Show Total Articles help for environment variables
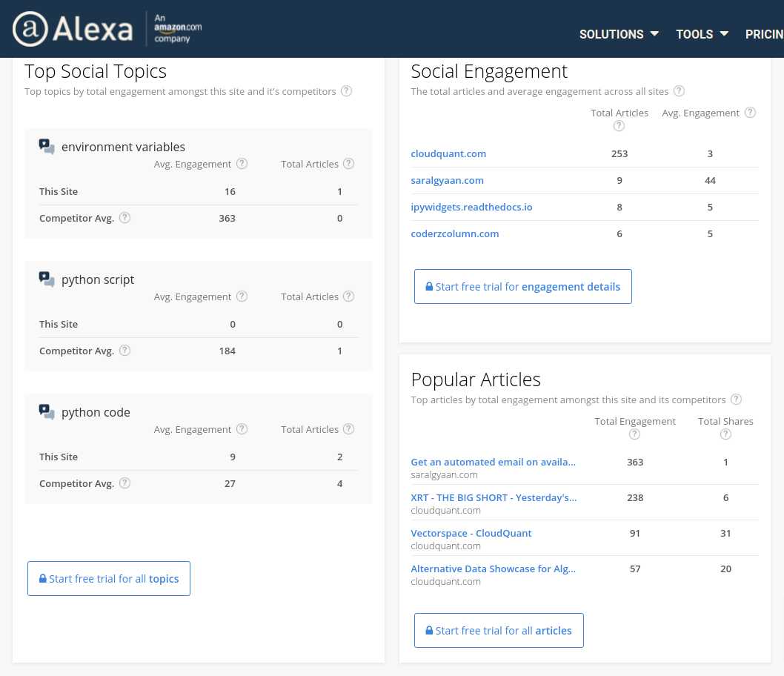This screenshot has width=784, height=676. pyautogui.click(x=349, y=164)
